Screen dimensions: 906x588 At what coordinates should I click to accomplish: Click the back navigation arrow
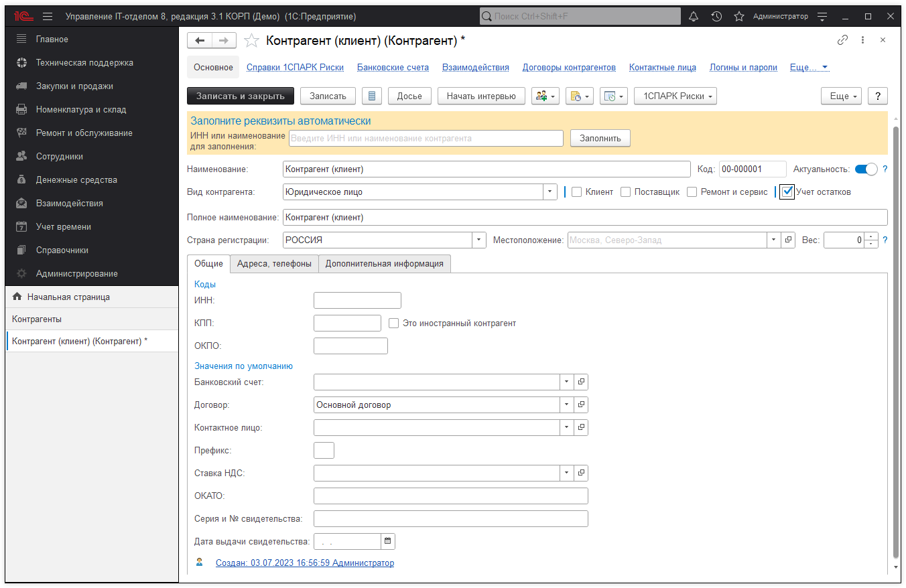[x=200, y=41]
